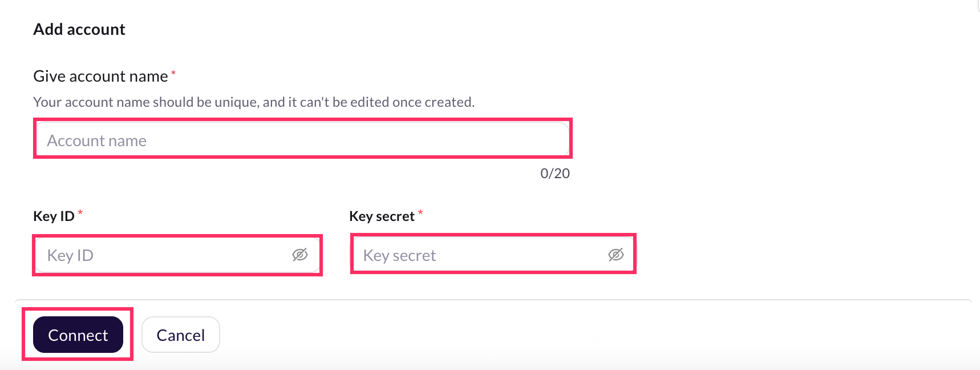
Task: Cancel adding the account
Action: pos(181,335)
